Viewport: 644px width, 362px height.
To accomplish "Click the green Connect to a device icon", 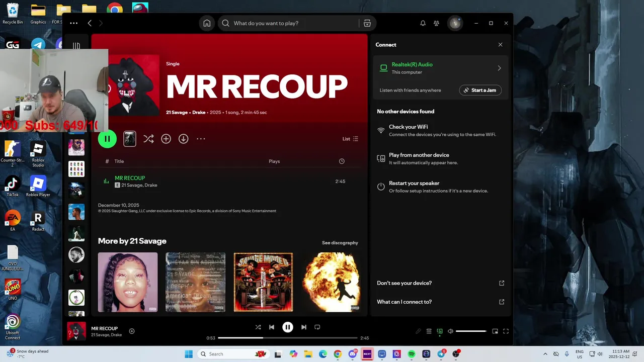I will [x=440, y=331].
